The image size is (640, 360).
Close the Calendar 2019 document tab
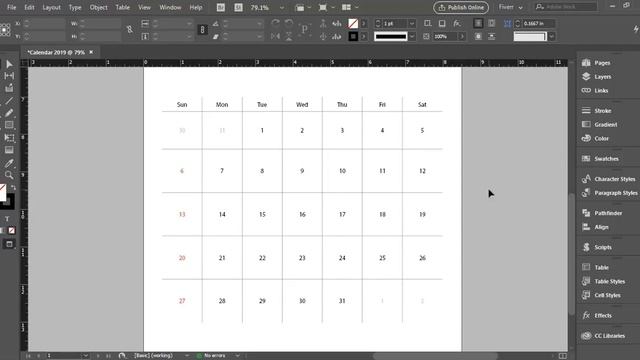click(91, 52)
